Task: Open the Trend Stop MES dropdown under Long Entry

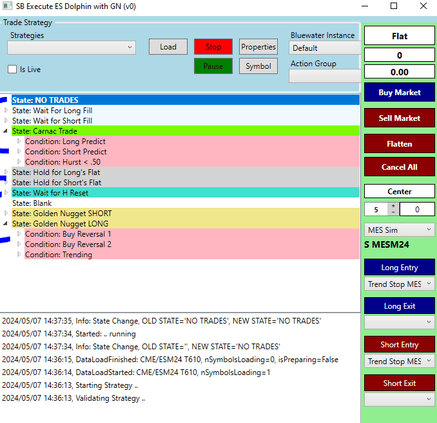Action: pos(399,284)
